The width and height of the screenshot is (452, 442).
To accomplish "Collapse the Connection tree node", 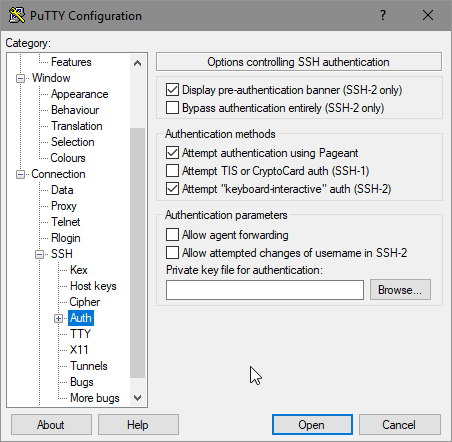I will click(x=20, y=175).
